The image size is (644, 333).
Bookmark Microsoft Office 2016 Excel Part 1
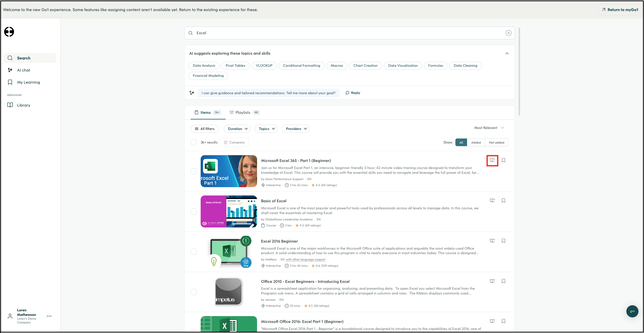pos(504,321)
